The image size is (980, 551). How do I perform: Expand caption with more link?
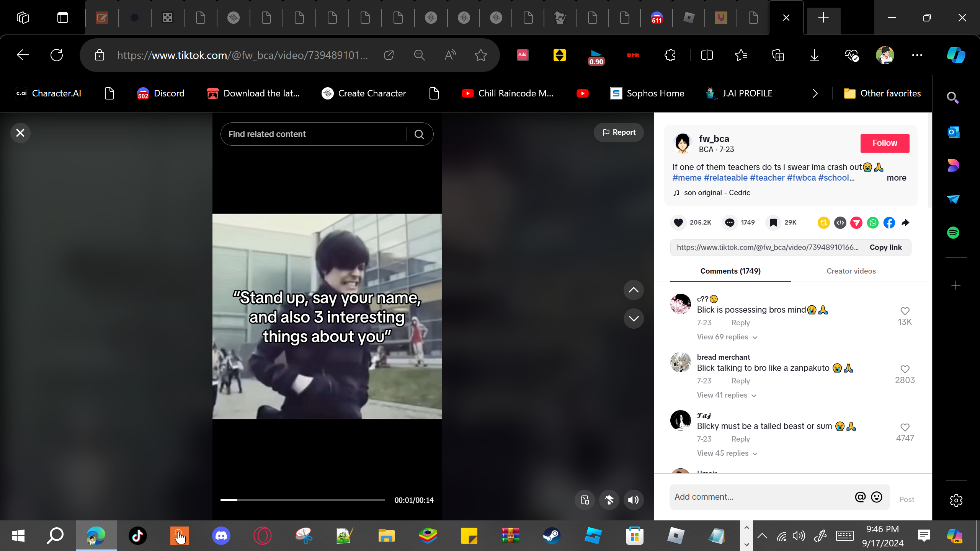click(x=896, y=178)
